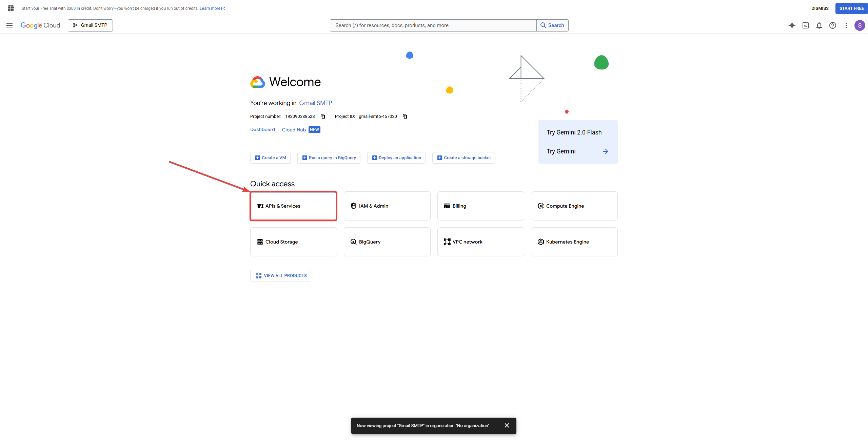Open the Compute Engine card
Screen dimensions: 868x442
[574, 206]
